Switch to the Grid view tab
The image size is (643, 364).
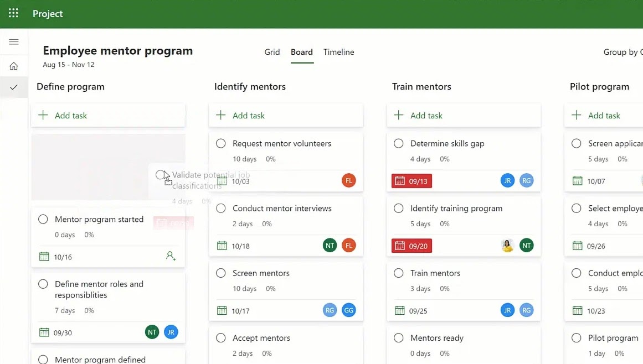pos(272,51)
